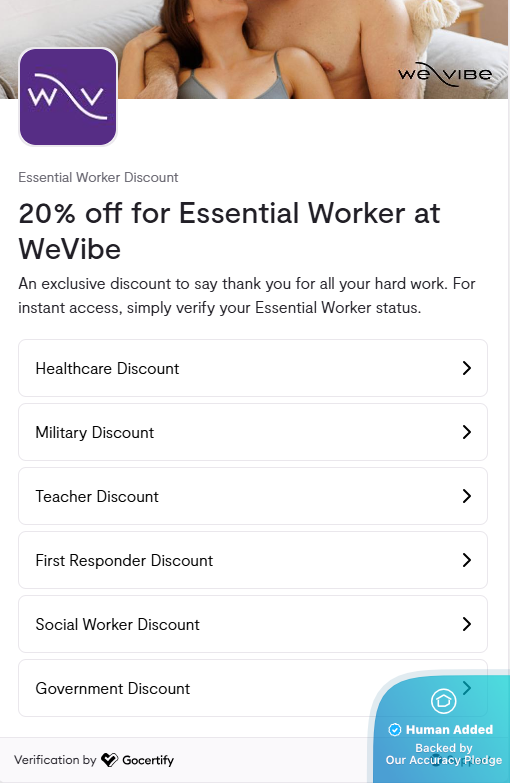This screenshot has width=510, height=783.
Task: Expand Military Discount chevron arrow
Action: click(467, 432)
